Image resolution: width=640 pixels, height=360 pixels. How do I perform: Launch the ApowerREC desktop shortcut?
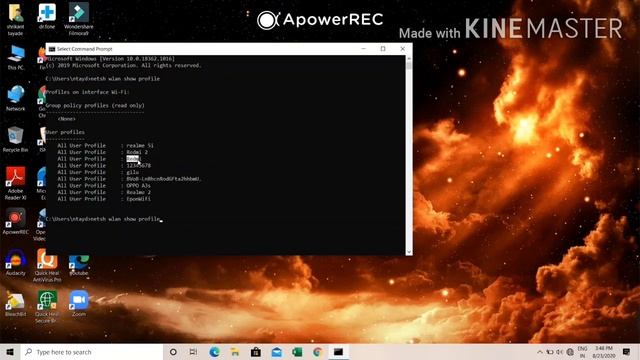[x=16, y=222]
